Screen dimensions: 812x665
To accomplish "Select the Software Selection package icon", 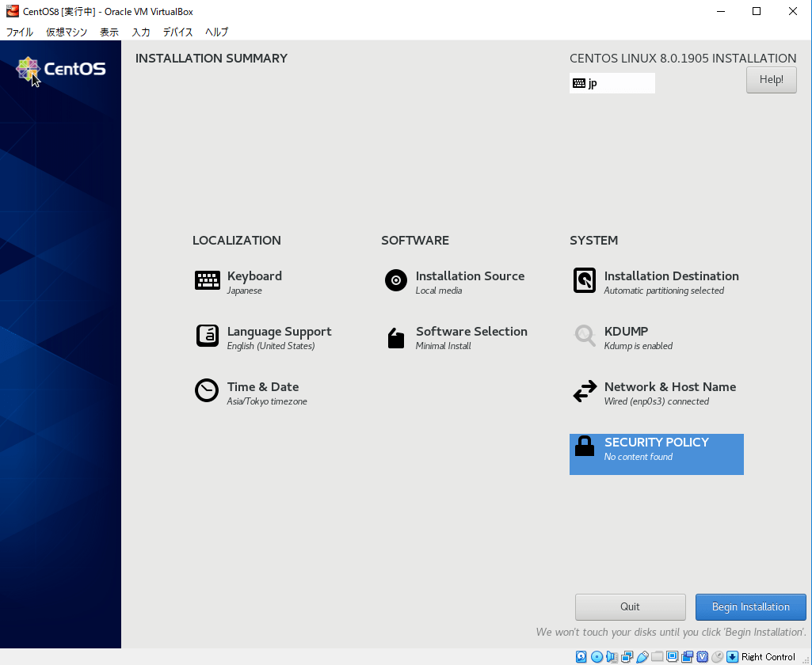I will [x=395, y=336].
